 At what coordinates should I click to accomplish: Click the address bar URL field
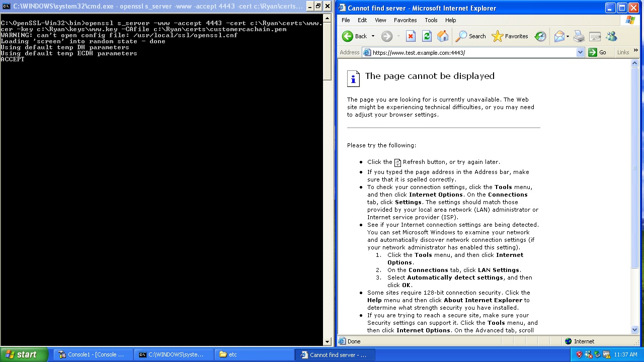[x=473, y=52]
